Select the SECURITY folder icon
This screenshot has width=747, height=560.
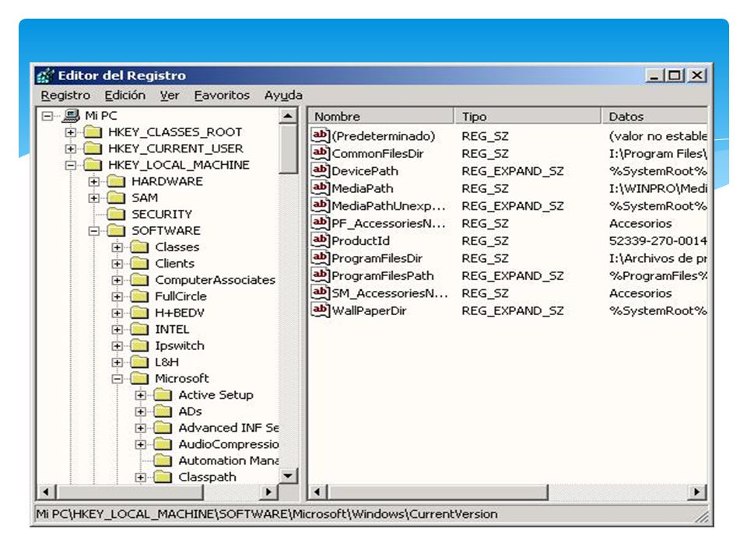[116, 215]
